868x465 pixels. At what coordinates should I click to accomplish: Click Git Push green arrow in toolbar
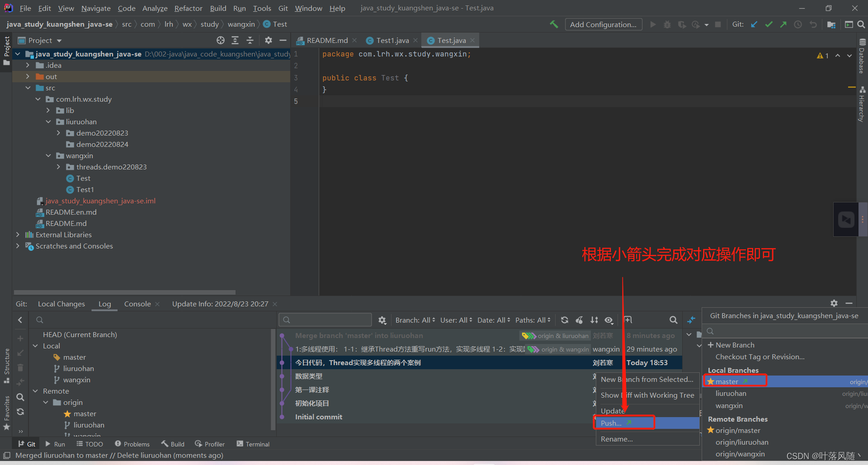coord(783,24)
